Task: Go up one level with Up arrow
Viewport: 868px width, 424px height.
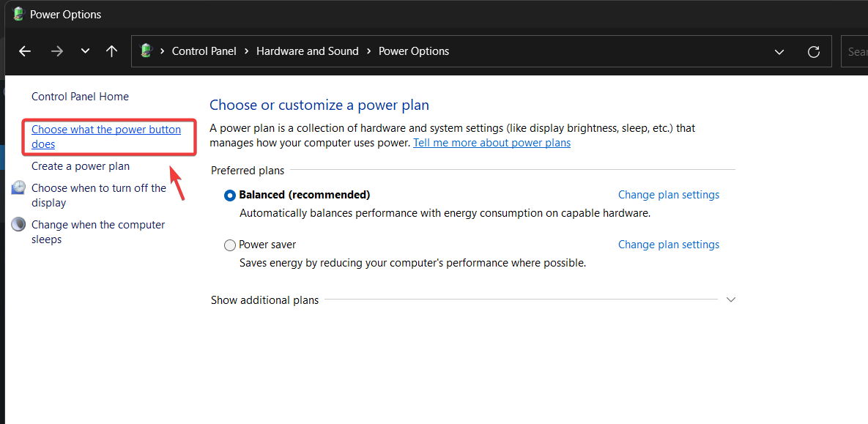Action: (111, 51)
